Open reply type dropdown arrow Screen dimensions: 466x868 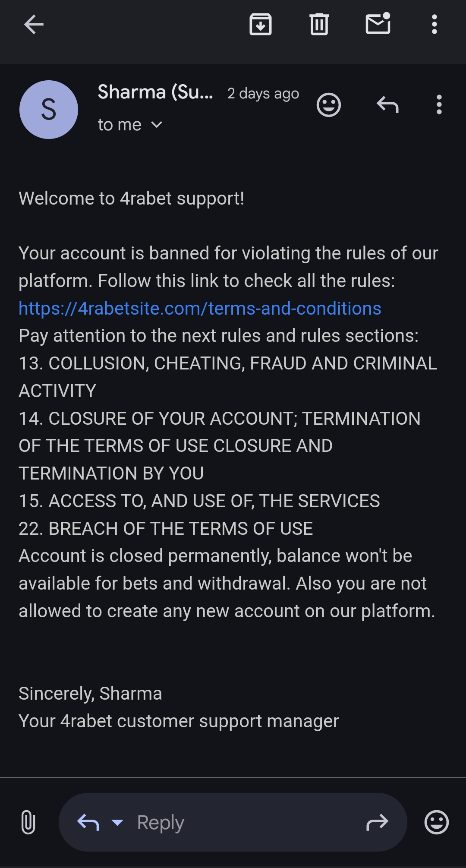pos(117,822)
